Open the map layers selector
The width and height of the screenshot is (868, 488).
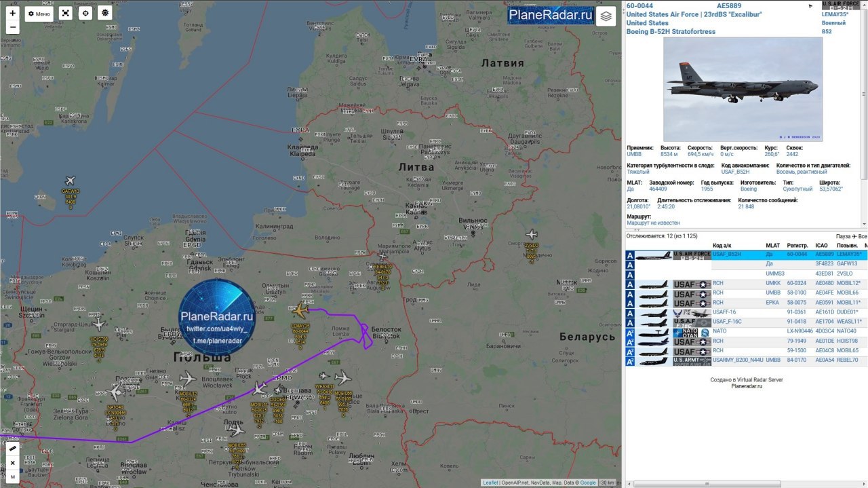[606, 16]
